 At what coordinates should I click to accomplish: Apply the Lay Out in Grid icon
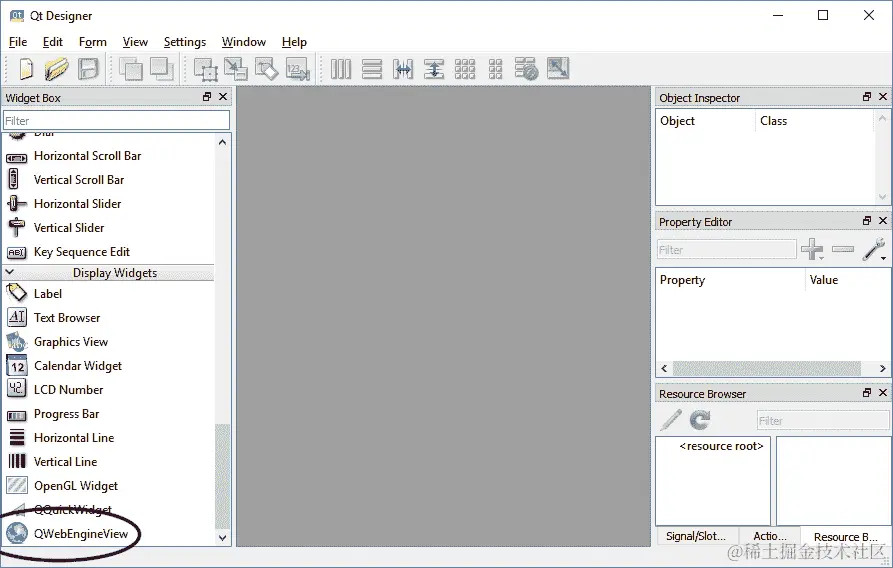(x=465, y=69)
